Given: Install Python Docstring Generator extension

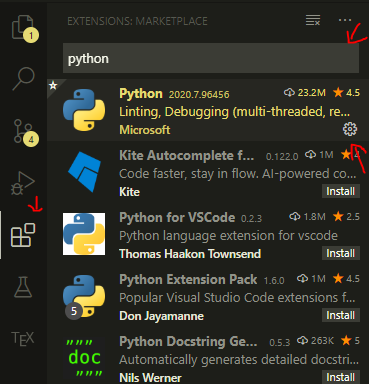Looking at the screenshot, I should tap(341, 377).
